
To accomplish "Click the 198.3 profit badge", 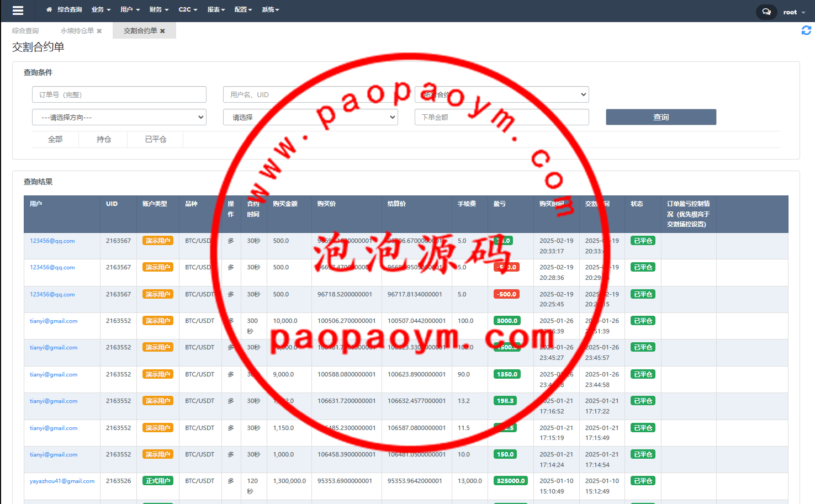I will (x=505, y=401).
